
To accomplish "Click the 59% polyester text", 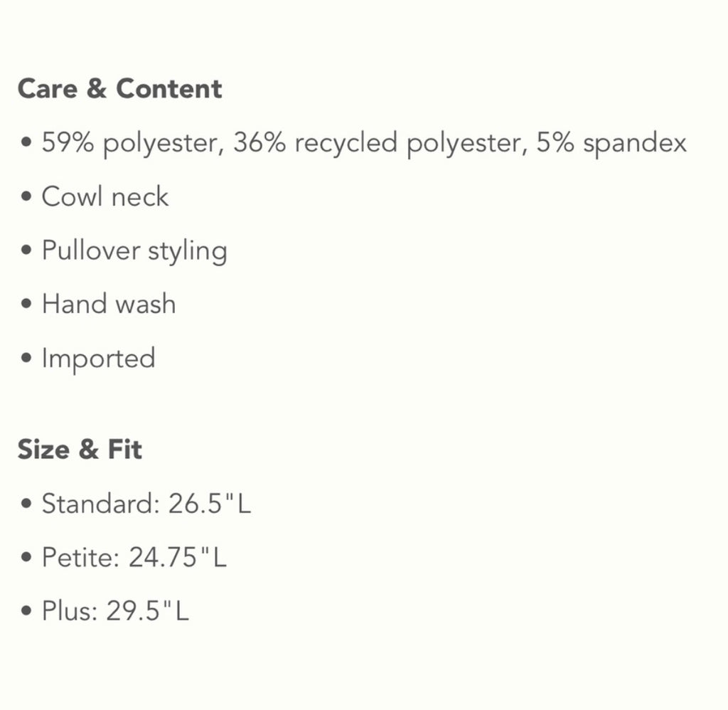I will point(130,143).
